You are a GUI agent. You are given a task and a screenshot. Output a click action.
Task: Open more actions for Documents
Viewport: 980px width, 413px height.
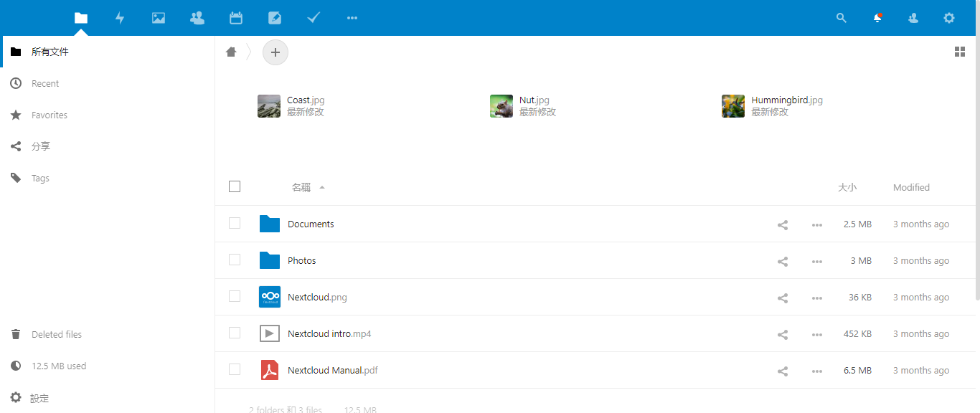click(817, 224)
